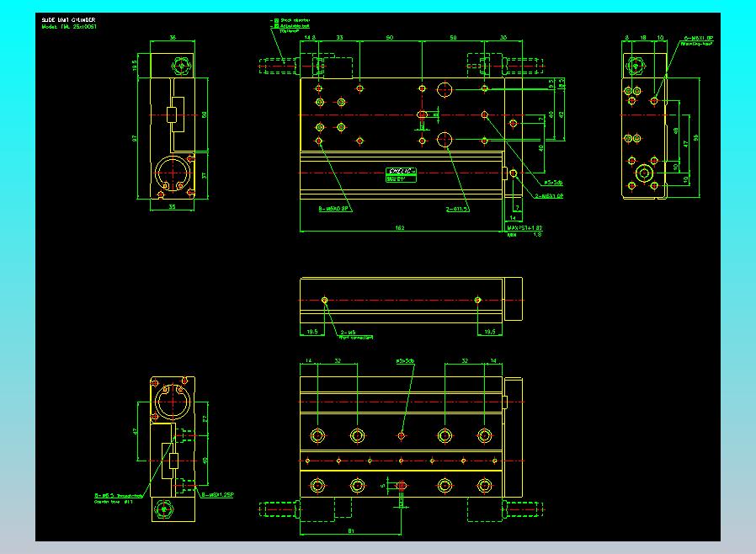
Task: Click the '27' dimension in the lower end view
Action: point(205,419)
